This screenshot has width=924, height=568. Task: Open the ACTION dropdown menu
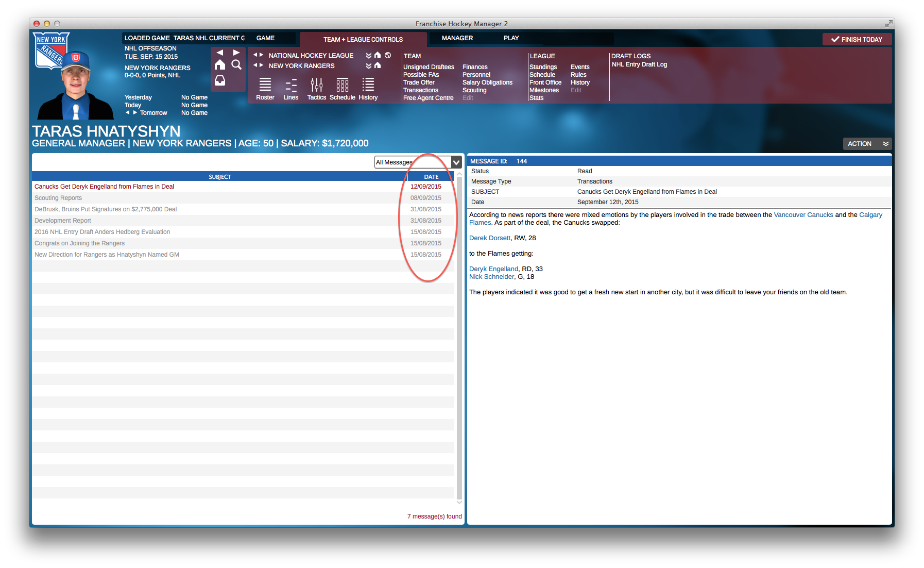(867, 144)
